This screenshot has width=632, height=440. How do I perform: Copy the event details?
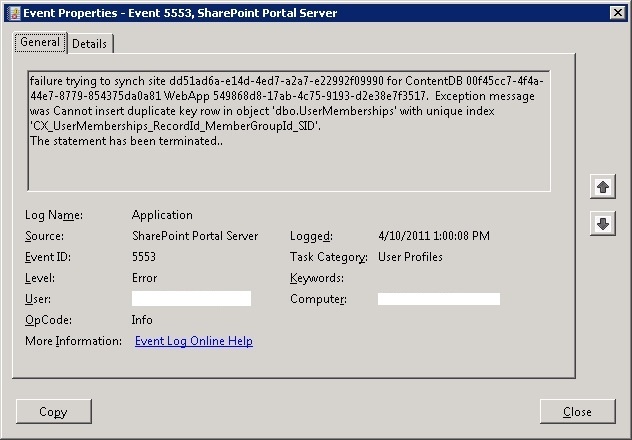pos(54,411)
